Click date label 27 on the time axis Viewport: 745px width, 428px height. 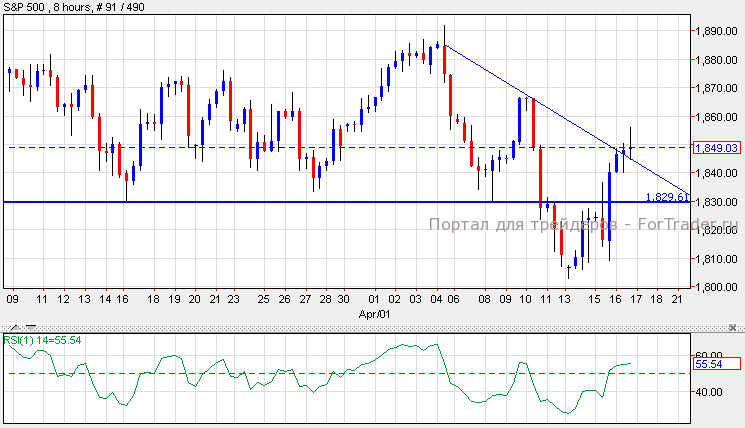(305, 299)
